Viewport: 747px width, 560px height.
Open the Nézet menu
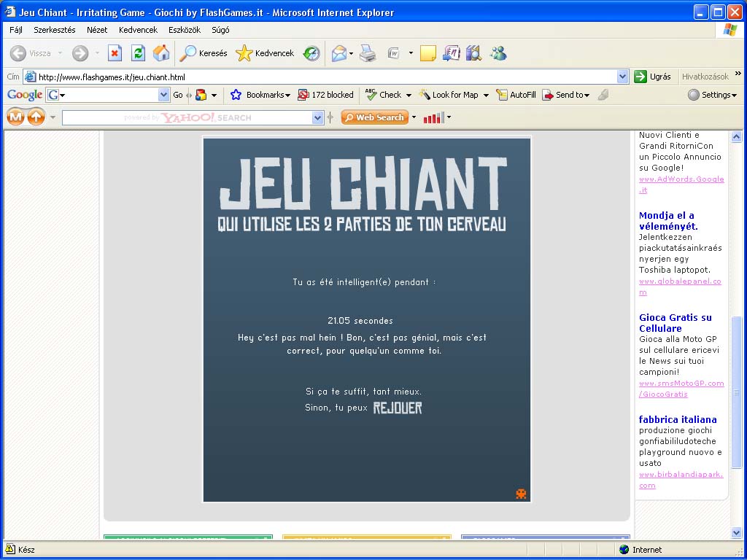coord(97,29)
